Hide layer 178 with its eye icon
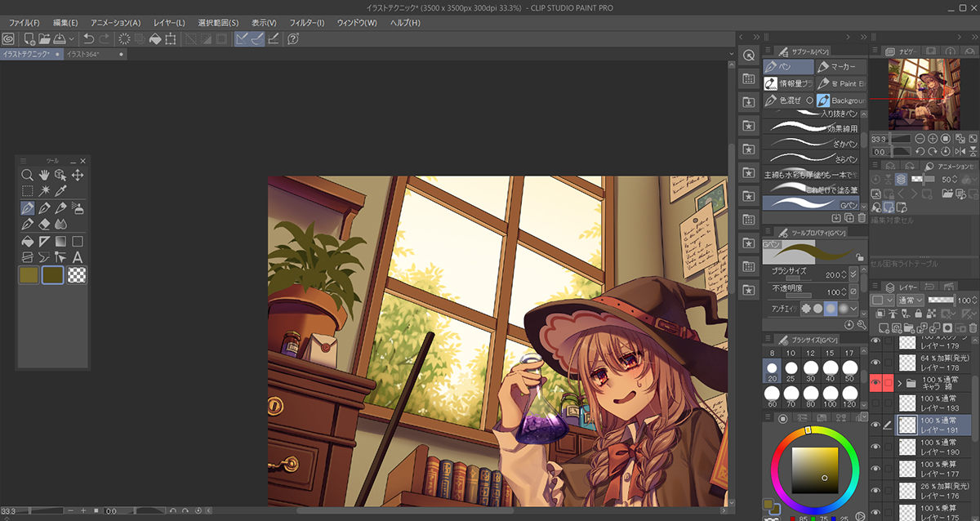980x521 pixels. [875, 363]
